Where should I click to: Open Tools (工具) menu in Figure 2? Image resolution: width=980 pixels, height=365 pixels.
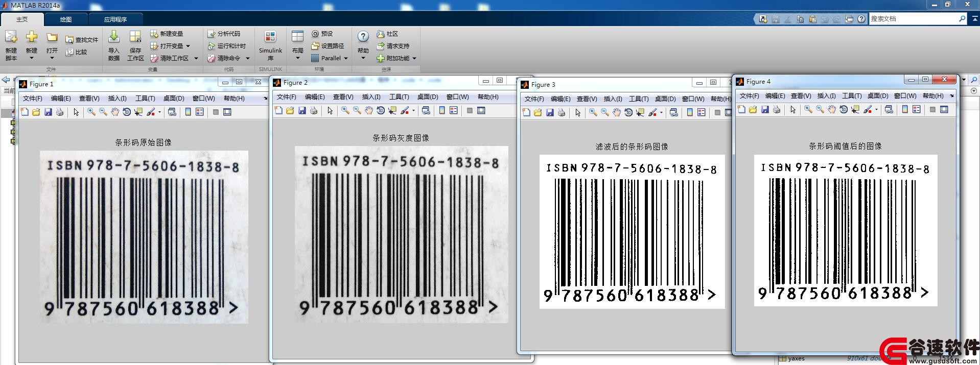point(399,96)
